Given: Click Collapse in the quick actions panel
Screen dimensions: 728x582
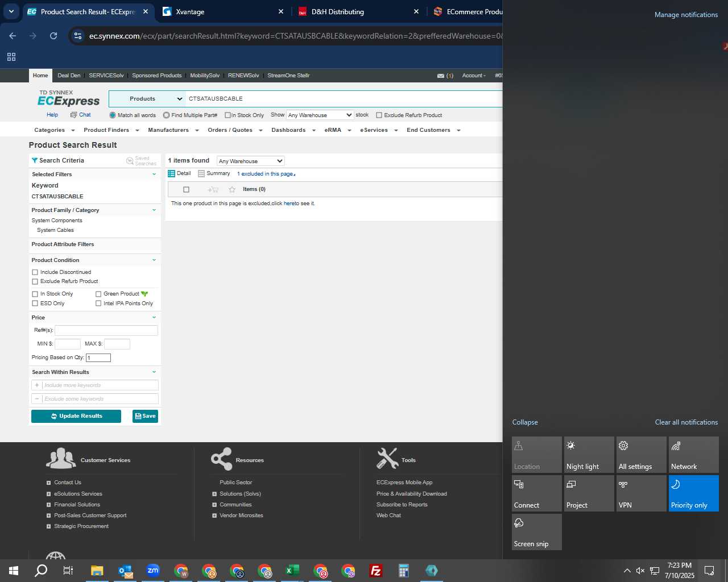Looking at the screenshot, I should [525, 422].
